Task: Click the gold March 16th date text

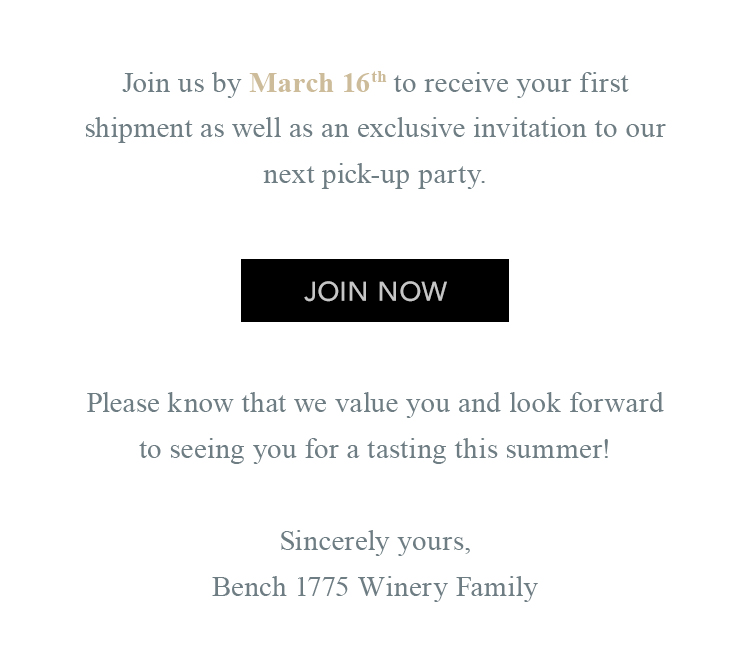Action: point(318,82)
